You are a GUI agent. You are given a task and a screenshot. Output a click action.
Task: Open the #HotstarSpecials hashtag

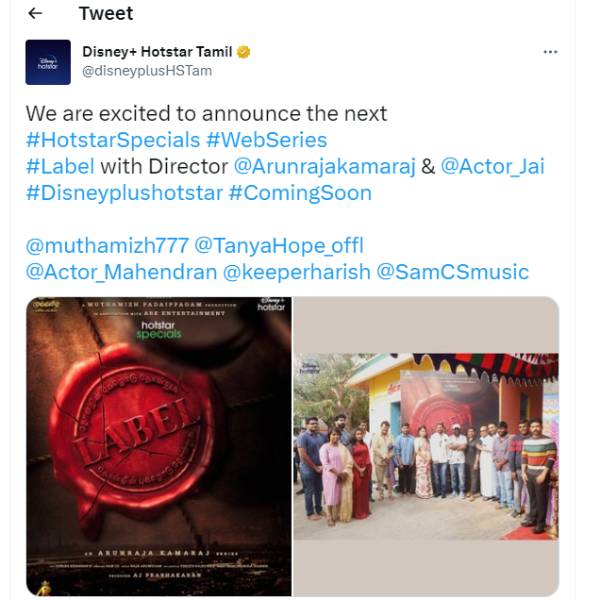coord(113,140)
